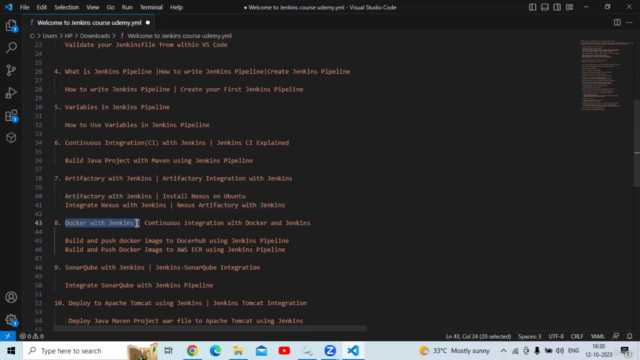640x360 pixels.
Task: Open the Source Control view
Action: point(11,70)
